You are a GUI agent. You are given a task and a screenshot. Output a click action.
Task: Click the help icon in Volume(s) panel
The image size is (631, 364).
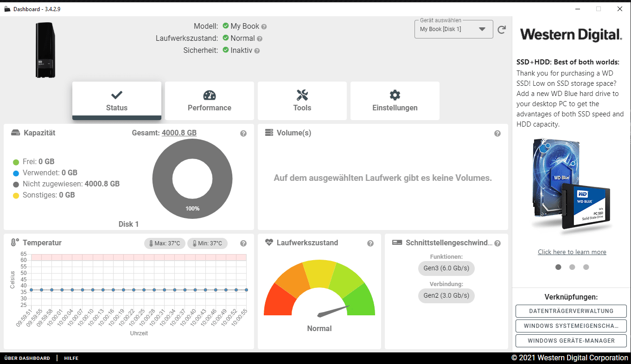(x=497, y=134)
